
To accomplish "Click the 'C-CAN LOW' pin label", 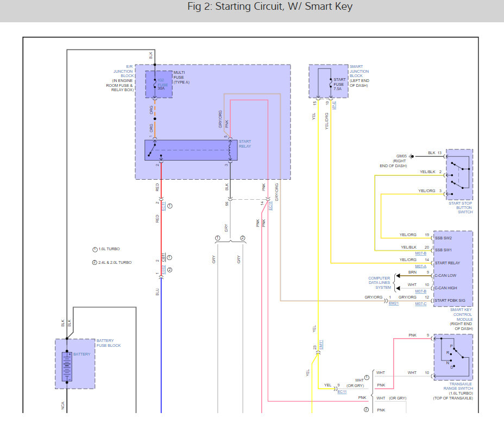I will [x=445, y=276].
